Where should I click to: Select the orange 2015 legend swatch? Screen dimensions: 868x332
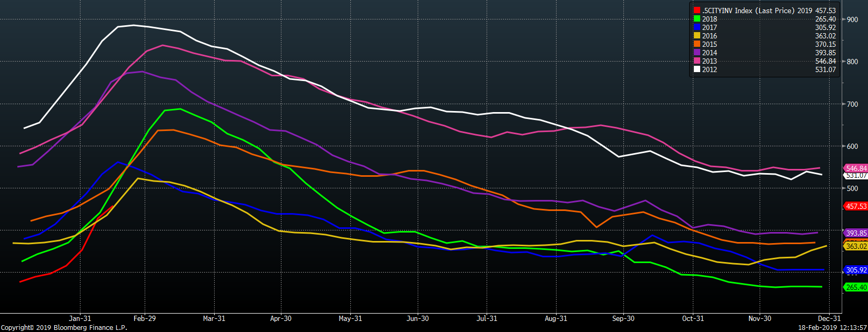(697, 44)
